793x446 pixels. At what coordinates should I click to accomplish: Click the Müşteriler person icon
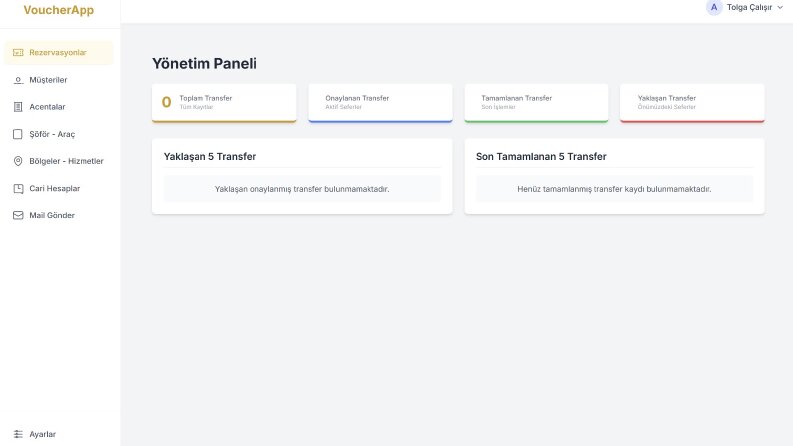18,80
